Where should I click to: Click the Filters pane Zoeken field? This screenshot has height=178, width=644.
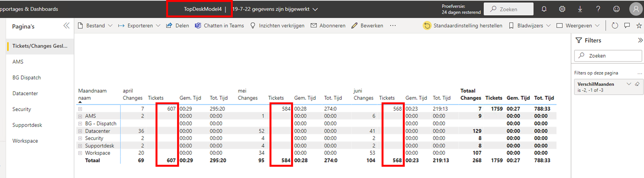[x=608, y=55]
